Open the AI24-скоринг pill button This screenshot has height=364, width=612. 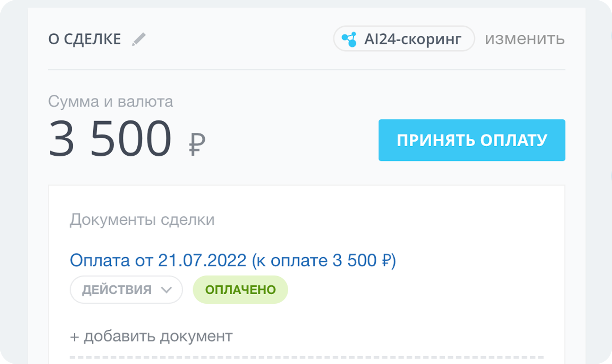tap(404, 39)
